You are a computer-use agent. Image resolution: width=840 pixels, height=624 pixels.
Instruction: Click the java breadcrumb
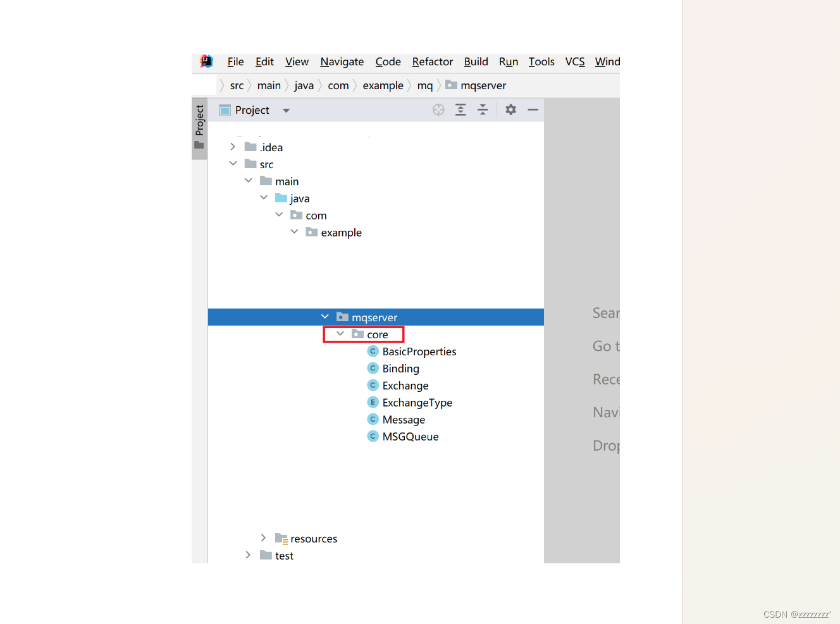coord(304,85)
